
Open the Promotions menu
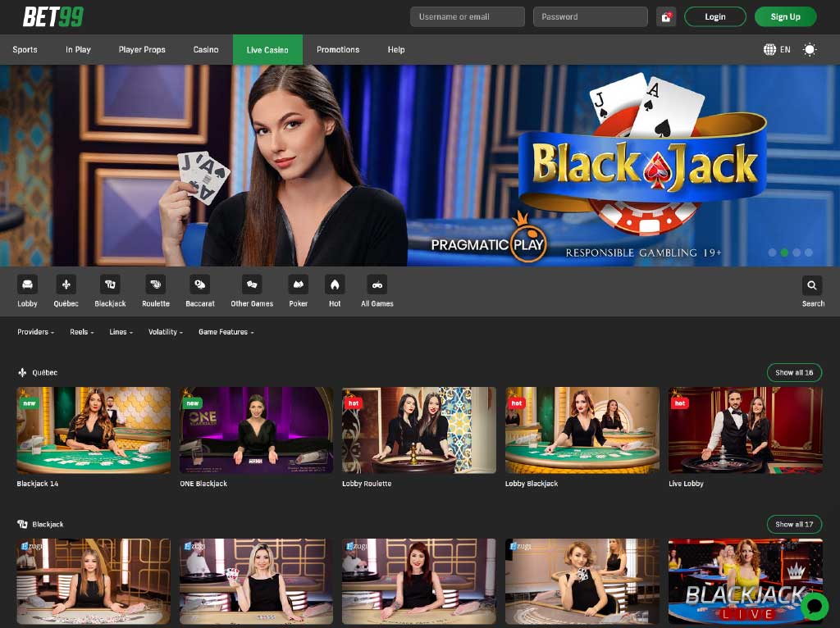pos(338,50)
